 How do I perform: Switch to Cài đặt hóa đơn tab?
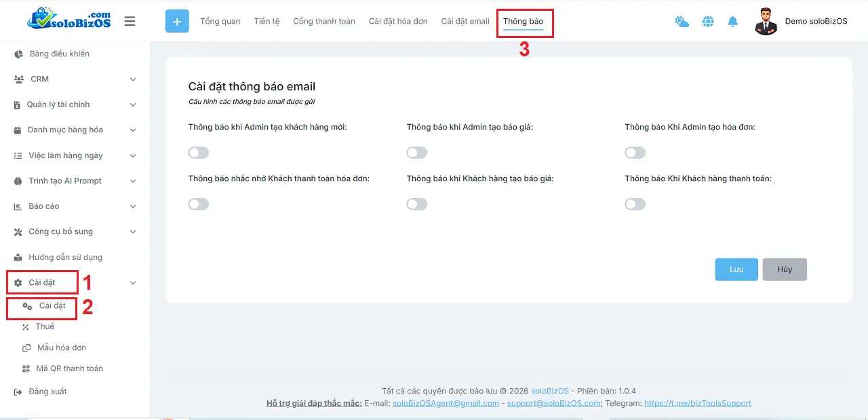tap(398, 21)
